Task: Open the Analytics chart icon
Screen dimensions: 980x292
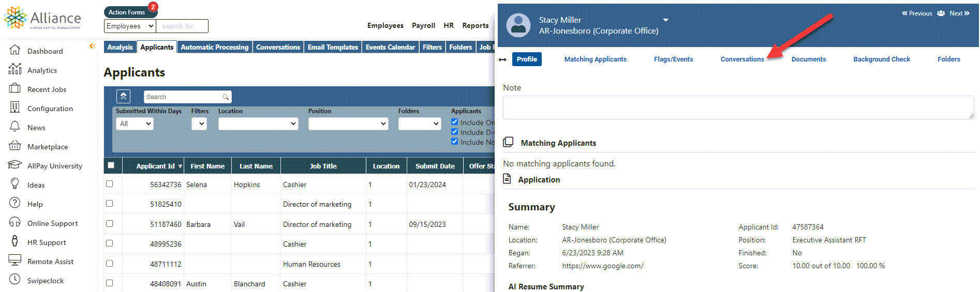Action: 15,69
